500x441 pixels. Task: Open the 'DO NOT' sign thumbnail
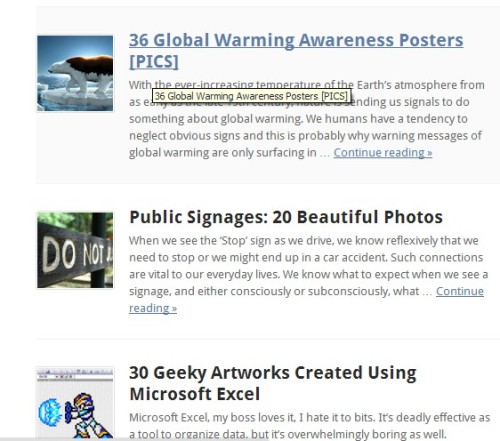click(75, 250)
